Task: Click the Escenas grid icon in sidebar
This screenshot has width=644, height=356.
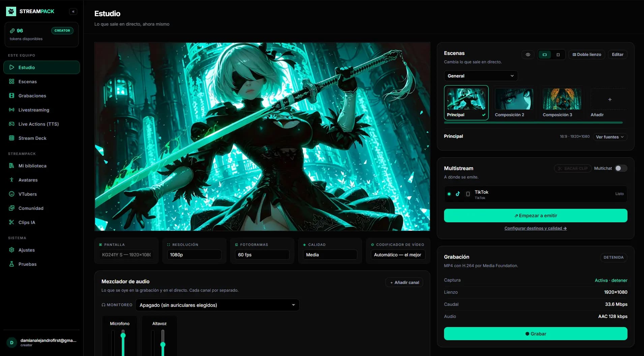Action: (x=12, y=82)
